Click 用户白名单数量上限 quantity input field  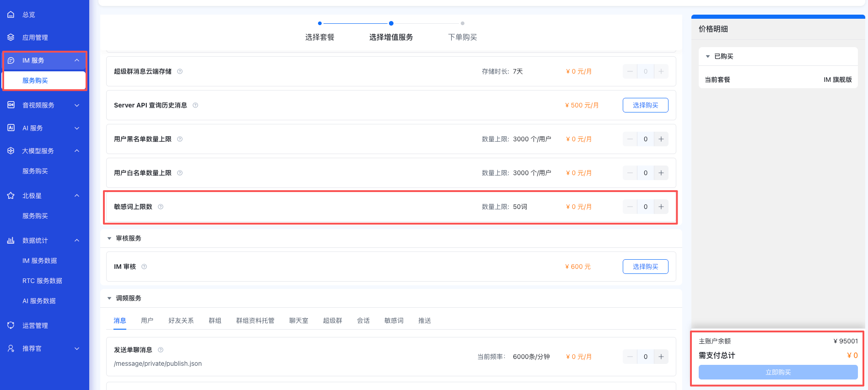coord(646,173)
